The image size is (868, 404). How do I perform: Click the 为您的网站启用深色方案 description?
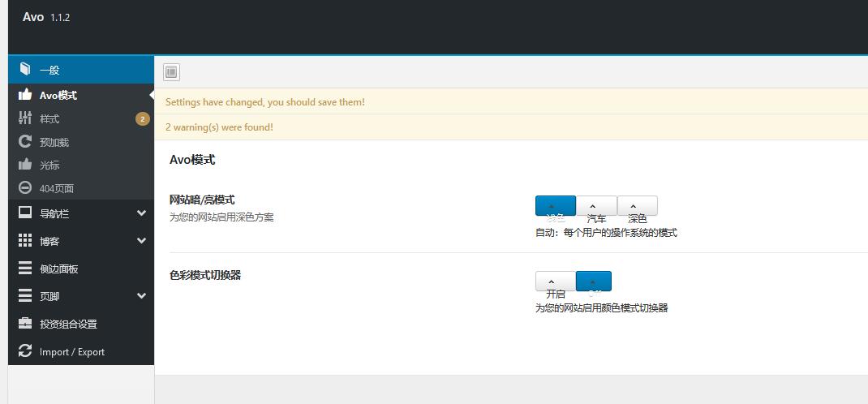(221, 217)
